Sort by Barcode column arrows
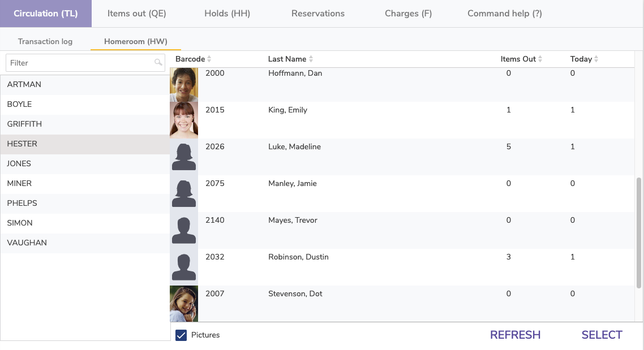 (209, 59)
